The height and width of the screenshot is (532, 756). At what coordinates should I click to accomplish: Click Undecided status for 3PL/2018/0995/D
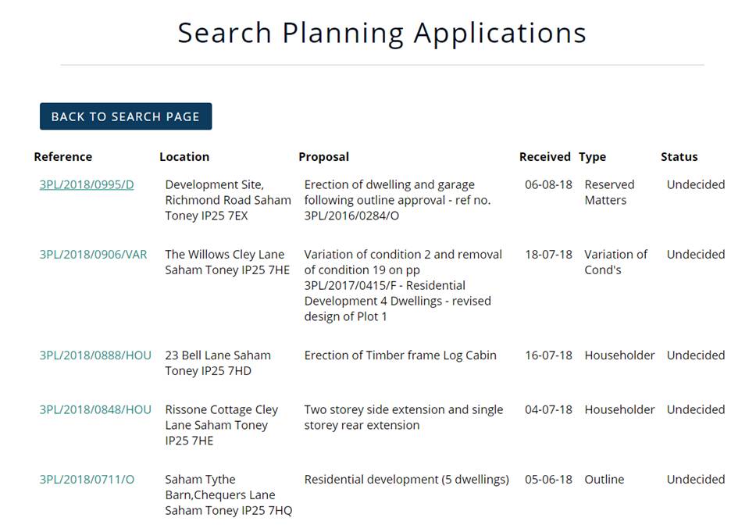(x=696, y=184)
